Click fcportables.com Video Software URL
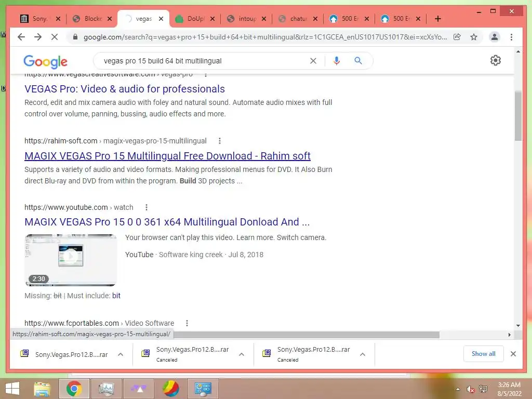The image size is (532, 399). 99,323
